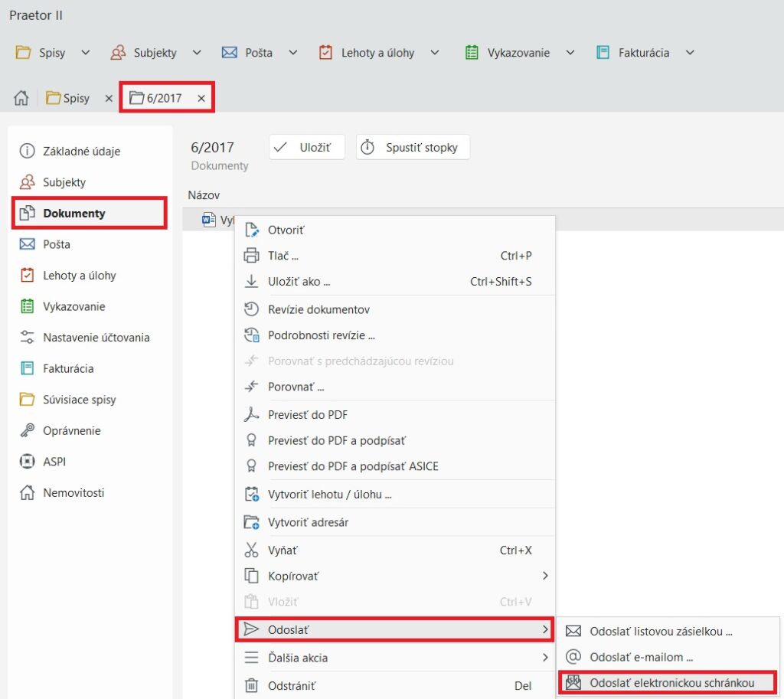Close the 6/2017 tab
The image size is (784, 699).
[x=201, y=98]
